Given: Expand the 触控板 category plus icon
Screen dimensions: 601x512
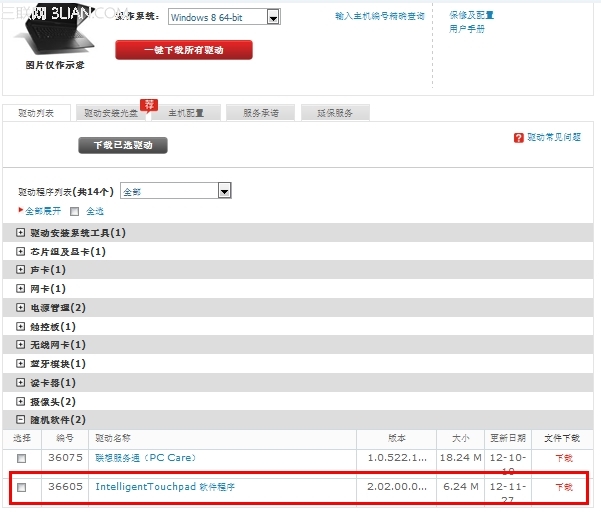Looking at the screenshot, I should (20, 326).
